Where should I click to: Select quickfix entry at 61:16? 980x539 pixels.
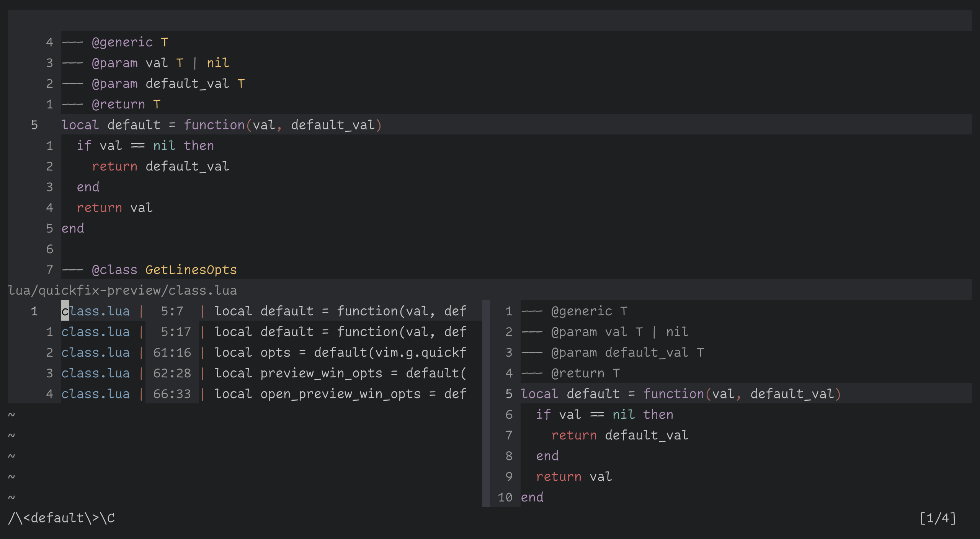263,352
